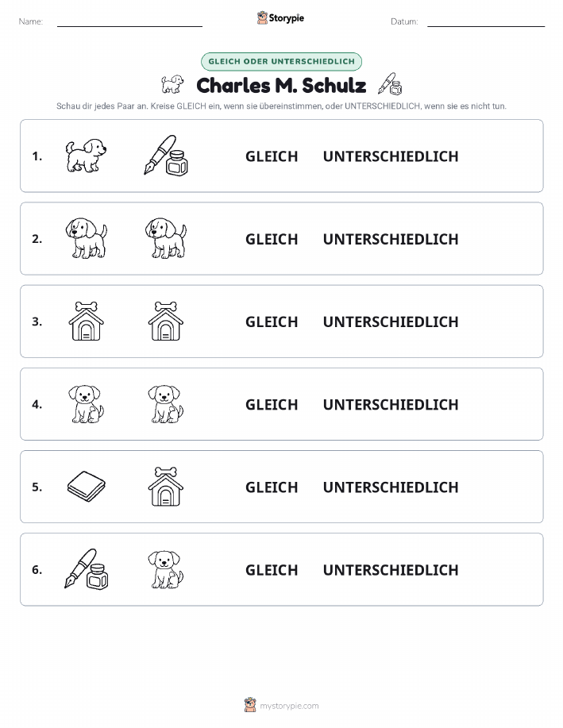Click the right doghouse with bone in row 3
This screenshot has height=728, width=563.
pos(166,321)
